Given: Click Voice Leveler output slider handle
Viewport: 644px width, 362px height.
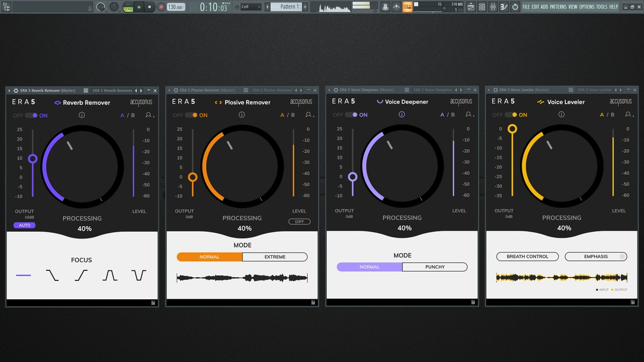Looking at the screenshot, I should click(x=513, y=129).
